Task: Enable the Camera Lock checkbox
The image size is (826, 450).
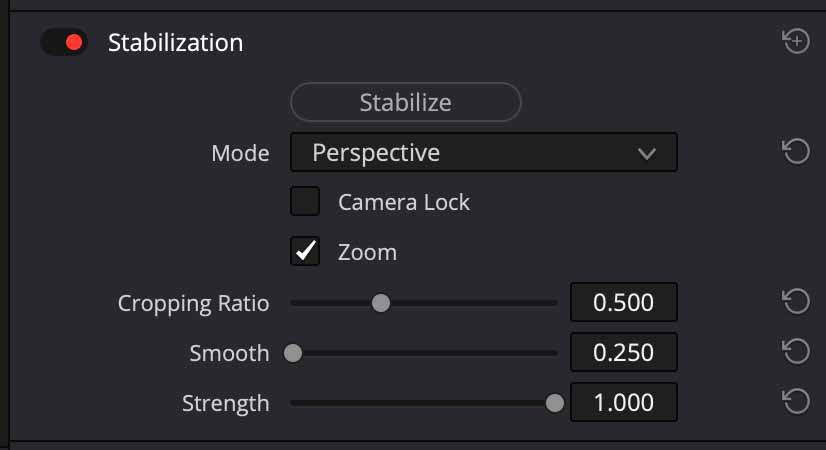Action: point(305,202)
